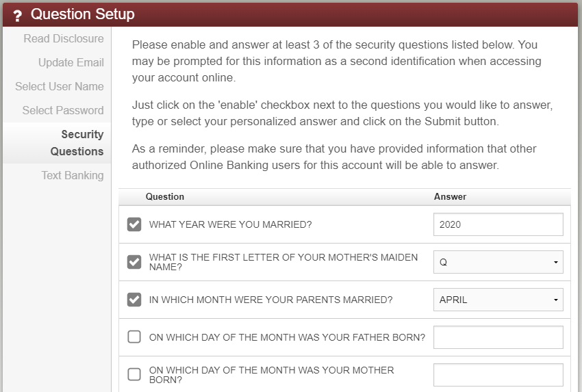Open the maiden name first letter dropdown
The width and height of the screenshot is (582, 392).
pos(498,262)
